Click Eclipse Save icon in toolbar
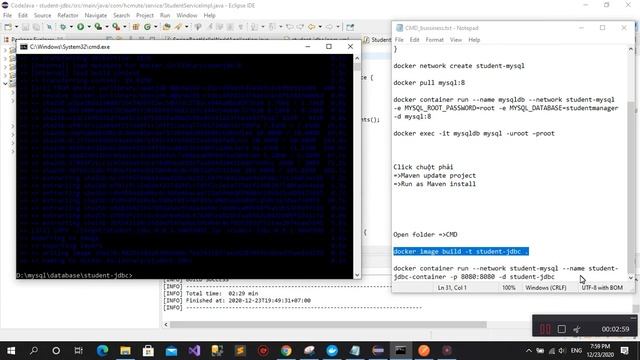The width and height of the screenshot is (640, 360). (25, 27)
